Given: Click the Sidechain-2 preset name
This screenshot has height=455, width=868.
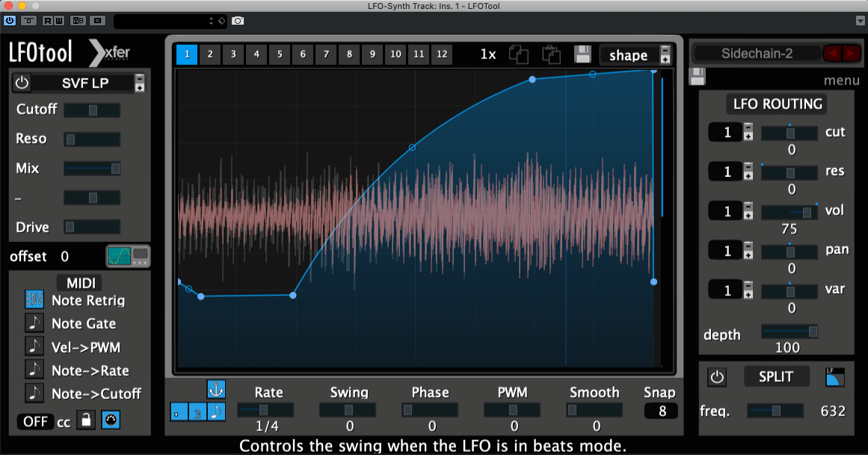Looking at the screenshot, I should pyautogui.click(x=757, y=54).
